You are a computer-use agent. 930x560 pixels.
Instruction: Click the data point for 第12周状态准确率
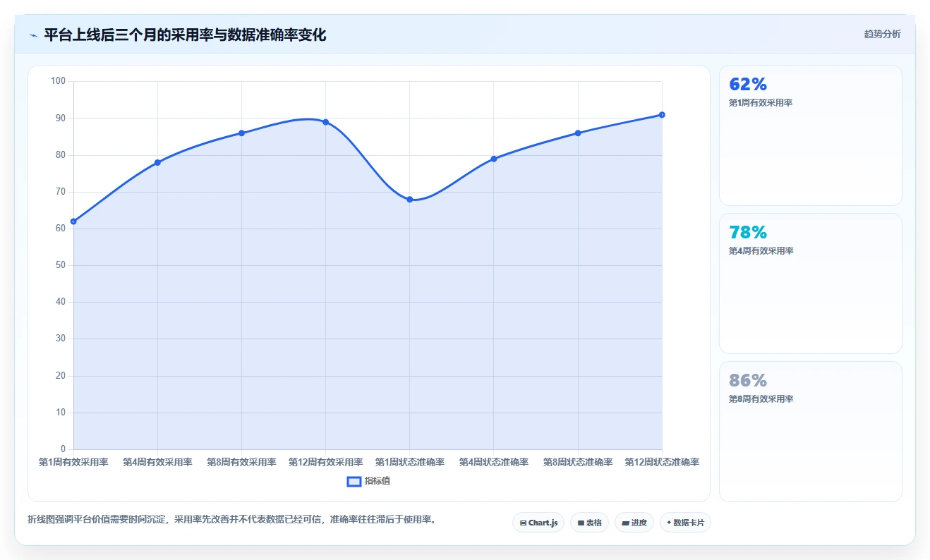pyautogui.click(x=662, y=115)
